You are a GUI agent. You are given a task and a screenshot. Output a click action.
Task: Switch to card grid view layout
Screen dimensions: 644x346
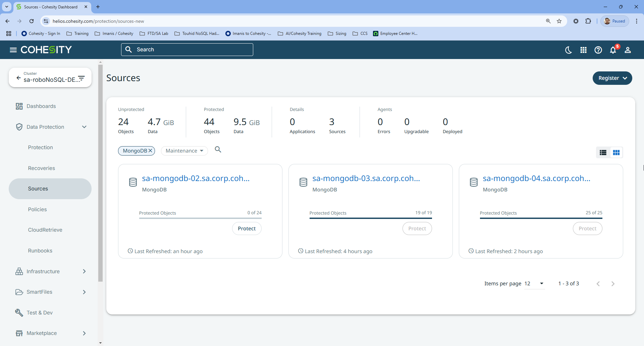point(616,153)
